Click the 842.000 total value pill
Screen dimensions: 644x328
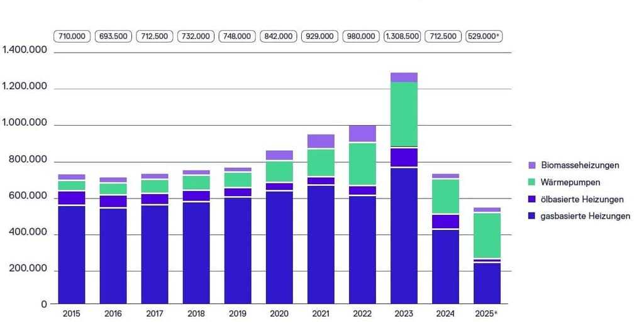click(x=279, y=36)
